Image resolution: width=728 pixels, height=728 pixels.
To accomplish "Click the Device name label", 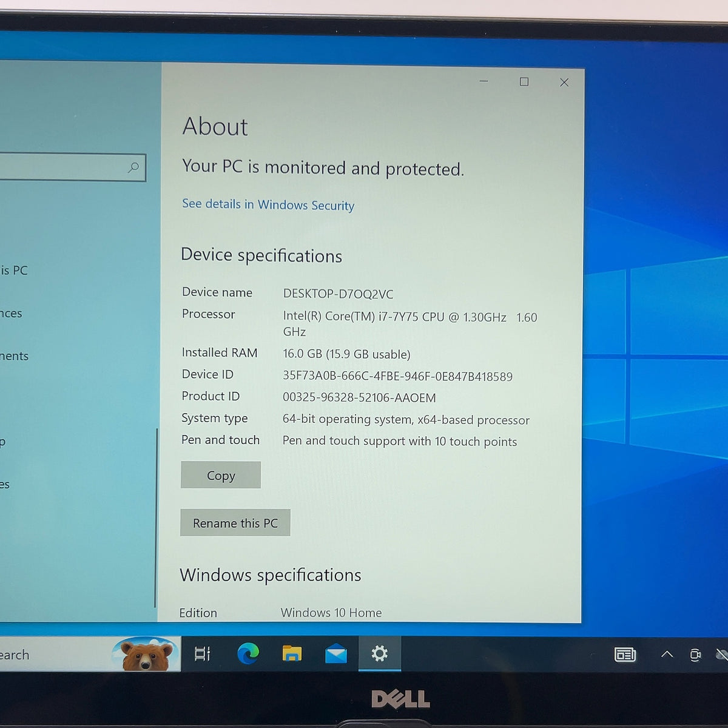I will [x=217, y=292].
